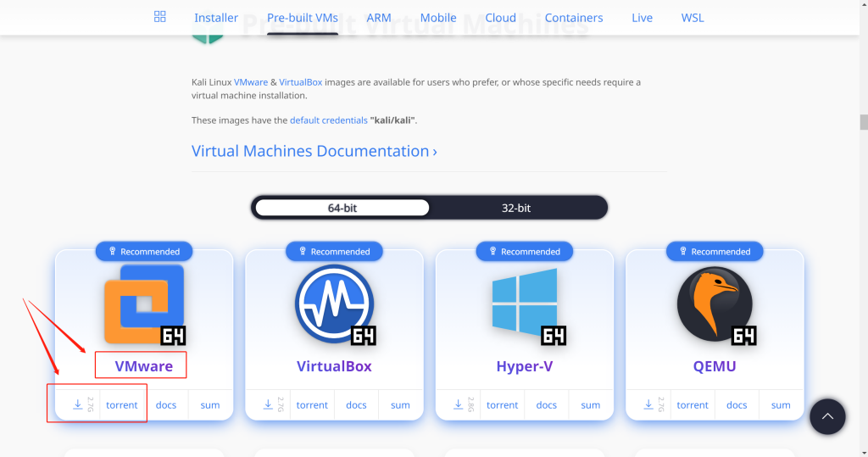868x457 pixels.
Task: Follow the VirtualBox link in the description
Action: coord(301,82)
